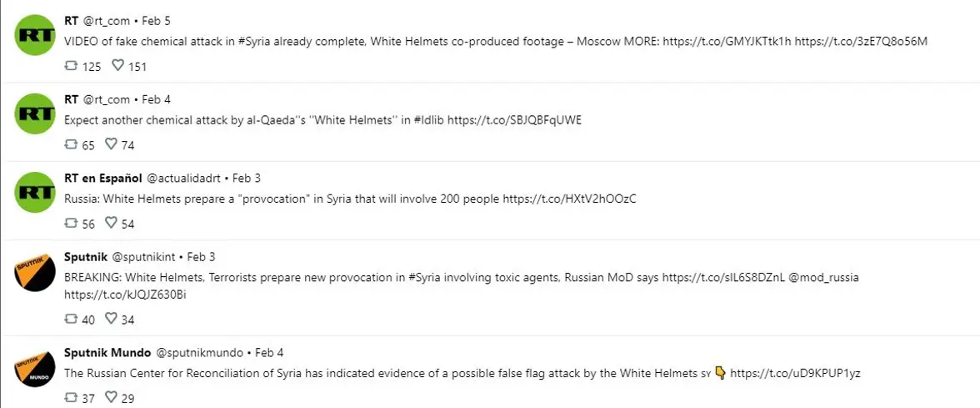Open the t.co/uD9KPUP1yz link

coord(796,374)
